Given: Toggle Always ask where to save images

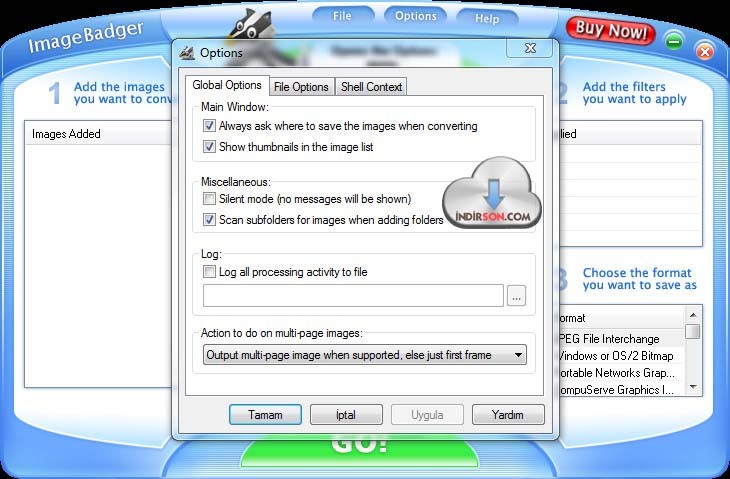Looking at the screenshot, I should coord(209,126).
